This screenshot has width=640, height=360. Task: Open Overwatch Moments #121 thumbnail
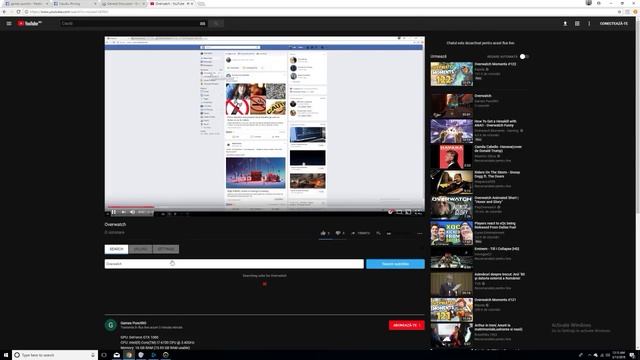point(451,310)
